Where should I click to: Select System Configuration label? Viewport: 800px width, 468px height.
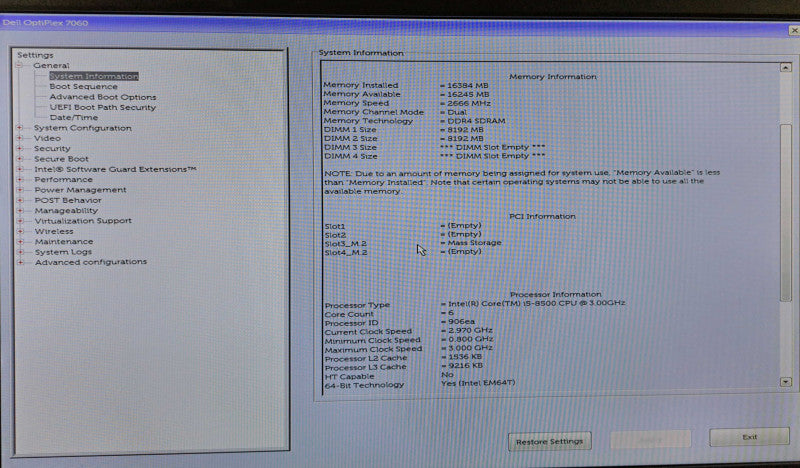point(83,128)
